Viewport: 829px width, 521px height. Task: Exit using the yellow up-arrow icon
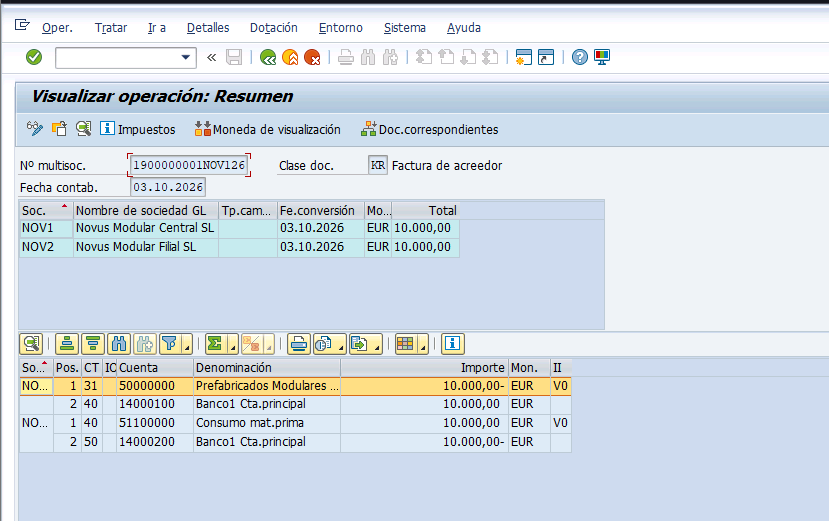pos(290,57)
